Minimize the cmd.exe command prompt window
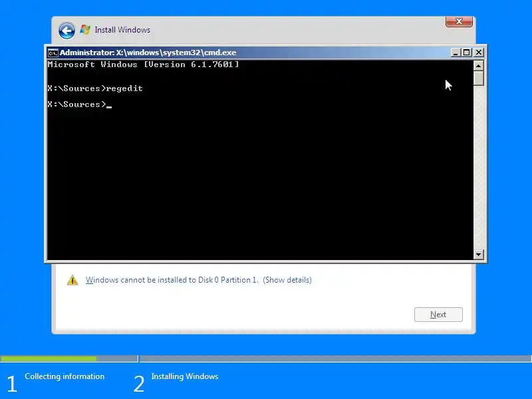The height and width of the screenshot is (399, 532). 456,53
